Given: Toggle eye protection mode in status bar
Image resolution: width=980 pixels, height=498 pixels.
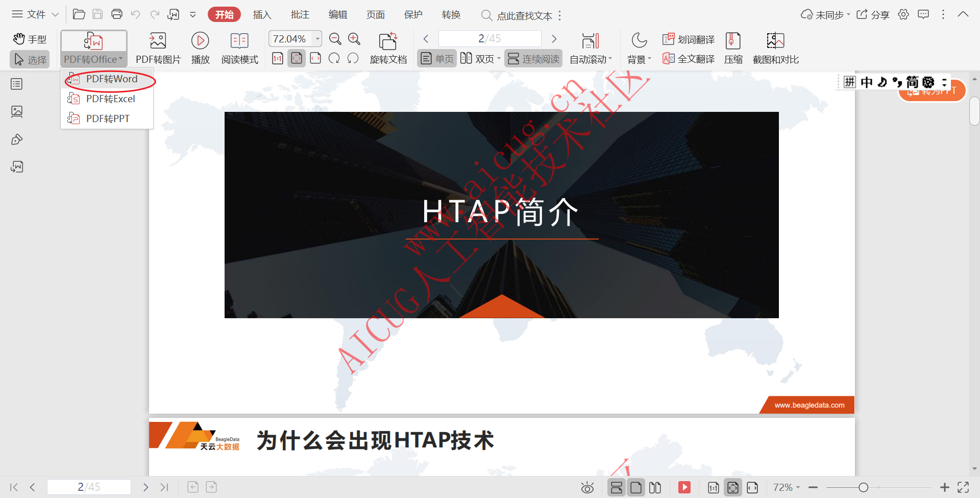Looking at the screenshot, I should (x=587, y=487).
